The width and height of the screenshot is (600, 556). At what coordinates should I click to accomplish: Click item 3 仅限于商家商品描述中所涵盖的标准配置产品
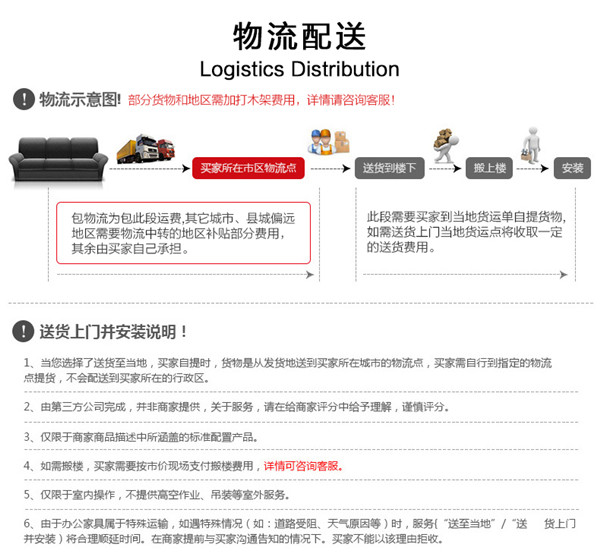140,437
